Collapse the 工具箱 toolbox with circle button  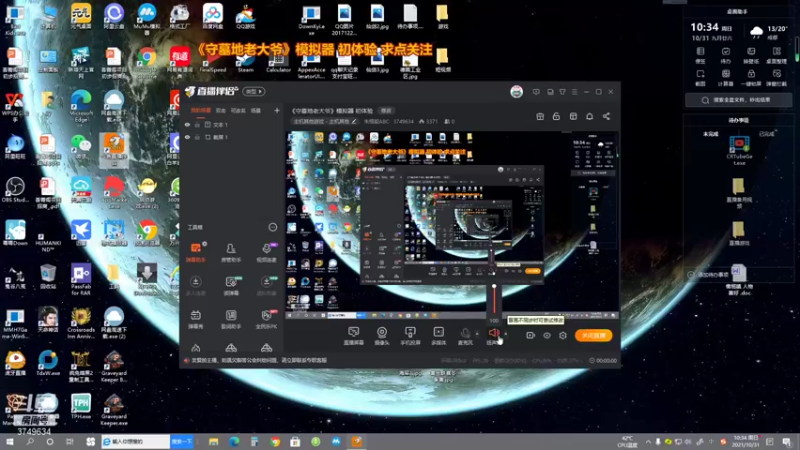[272, 227]
